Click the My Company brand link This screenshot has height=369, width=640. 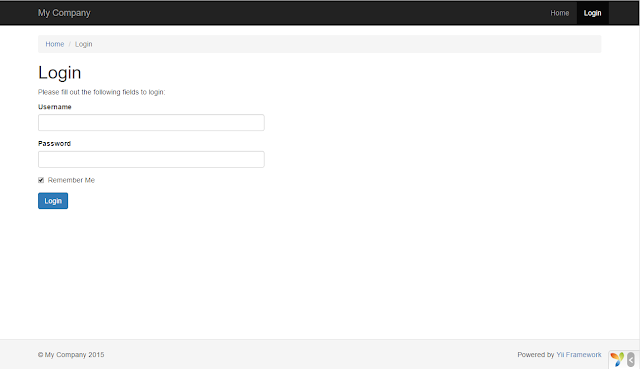[64, 13]
